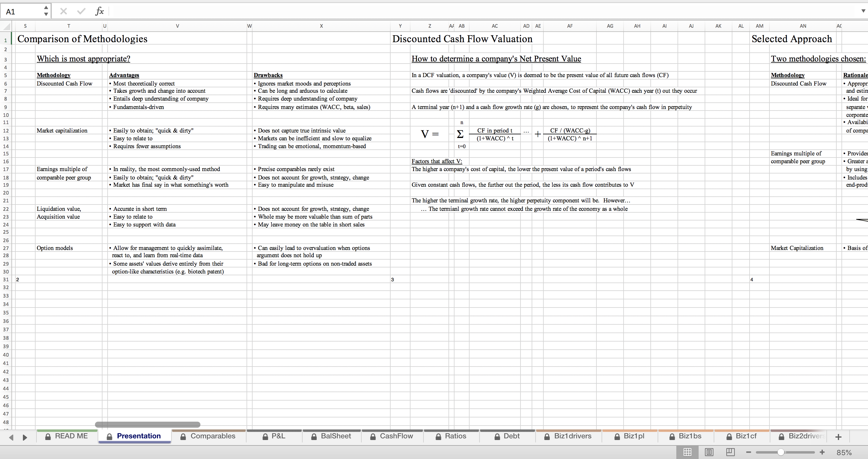Open the BalSheet sheet tab
Image resolution: width=868 pixels, height=459 pixels.
332,436
